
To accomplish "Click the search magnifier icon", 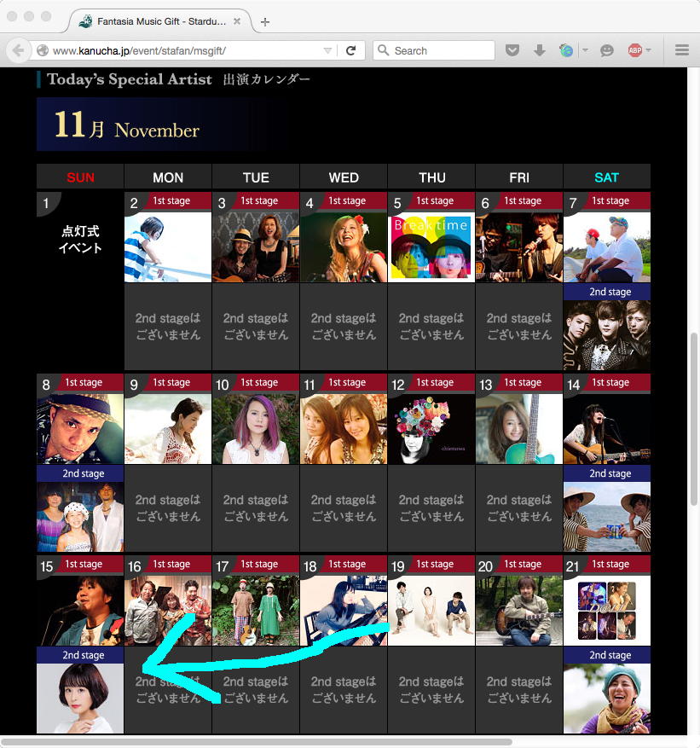I will point(383,50).
